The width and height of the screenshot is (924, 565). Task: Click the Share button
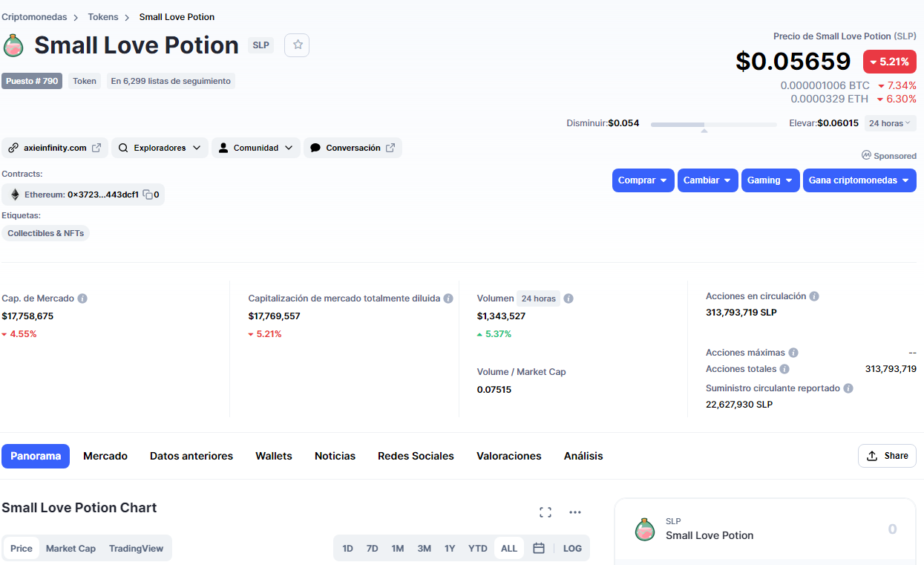(x=887, y=456)
